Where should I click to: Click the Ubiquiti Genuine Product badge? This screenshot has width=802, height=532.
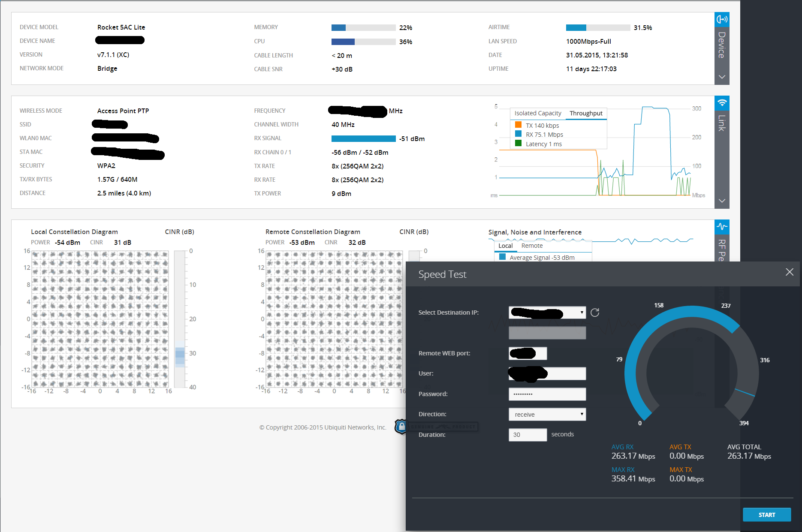(436, 427)
